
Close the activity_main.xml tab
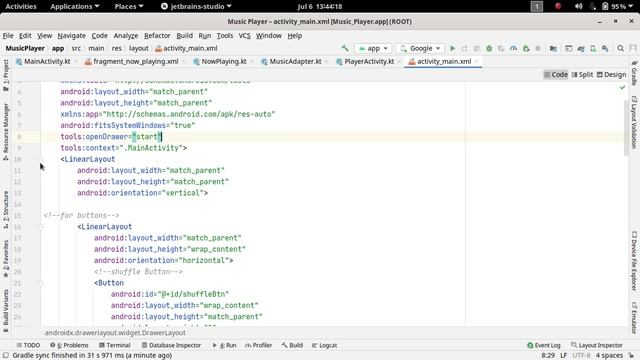point(476,62)
